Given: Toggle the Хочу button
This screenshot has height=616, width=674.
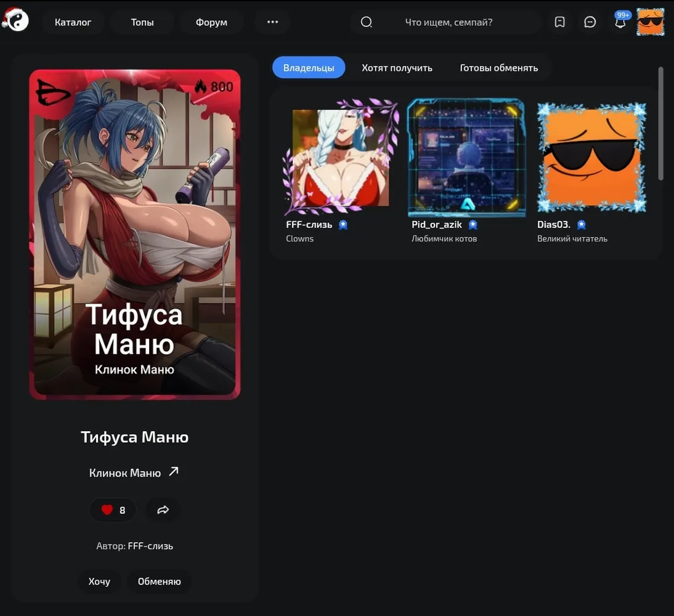Looking at the screenshot, I should [99, 581].
